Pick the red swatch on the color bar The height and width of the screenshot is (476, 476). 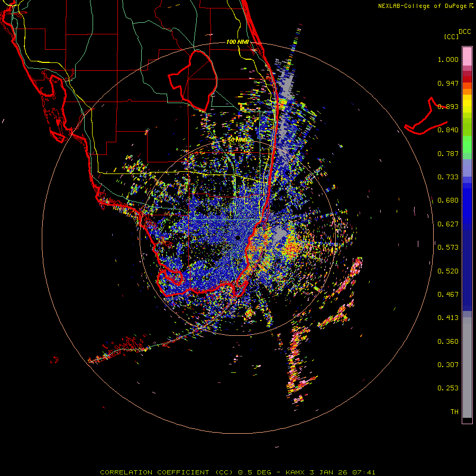(467, 79)
